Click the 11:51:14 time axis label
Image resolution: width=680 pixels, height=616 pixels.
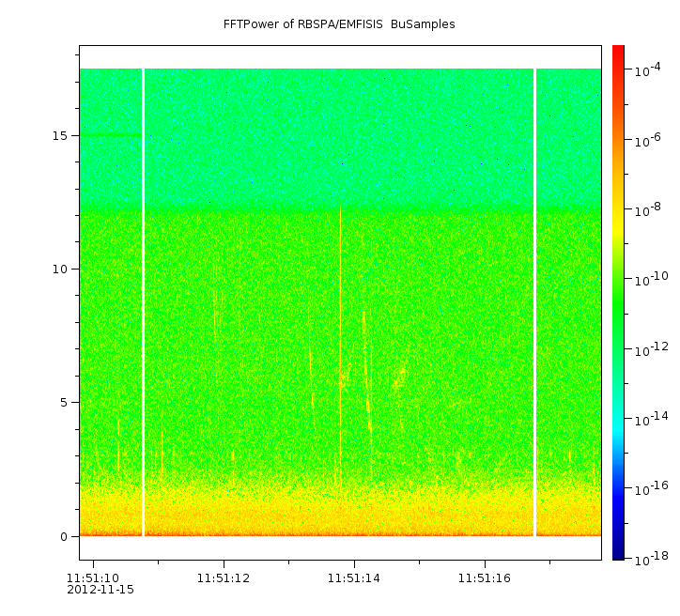[x=354, y=577]
